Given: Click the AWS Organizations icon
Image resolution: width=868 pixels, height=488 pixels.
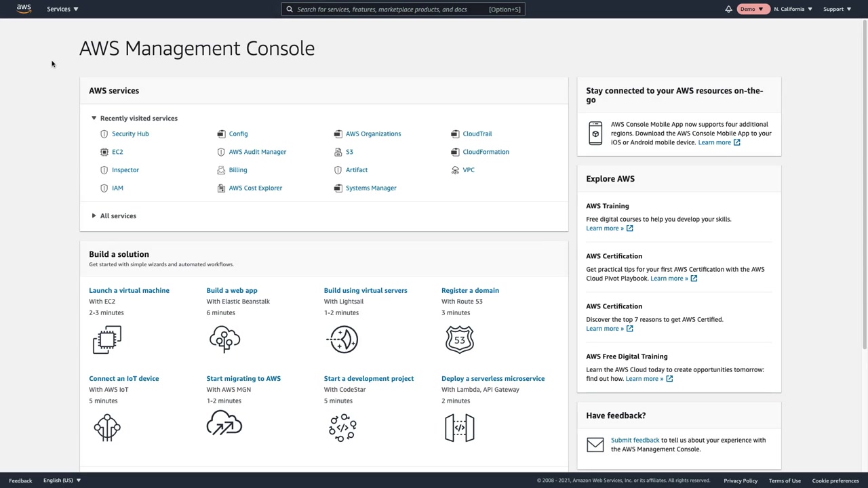Looking at the screenshot, I should click(x=338, y=134).
